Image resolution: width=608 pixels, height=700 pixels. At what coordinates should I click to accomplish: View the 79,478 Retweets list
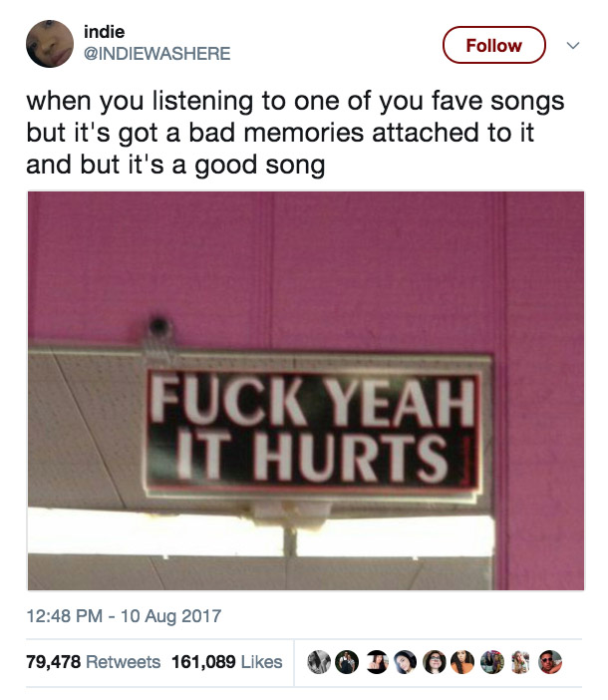(x=94, y=661)
